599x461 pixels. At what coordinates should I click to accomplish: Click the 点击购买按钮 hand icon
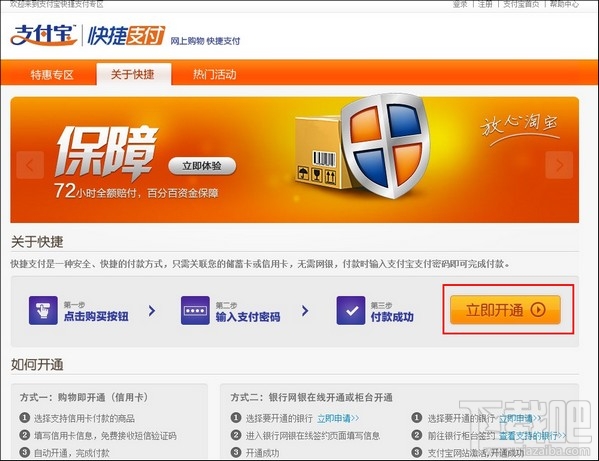tap(43, 310)
